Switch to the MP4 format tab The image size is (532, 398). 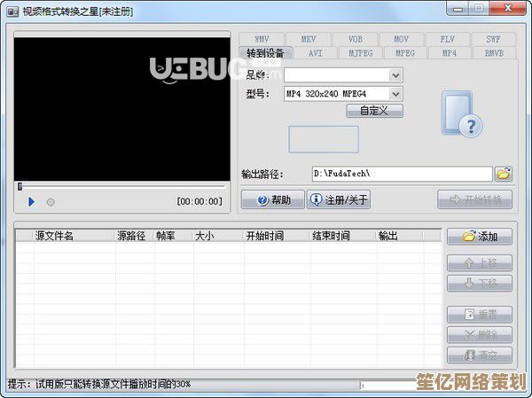[x=449, y=53]
